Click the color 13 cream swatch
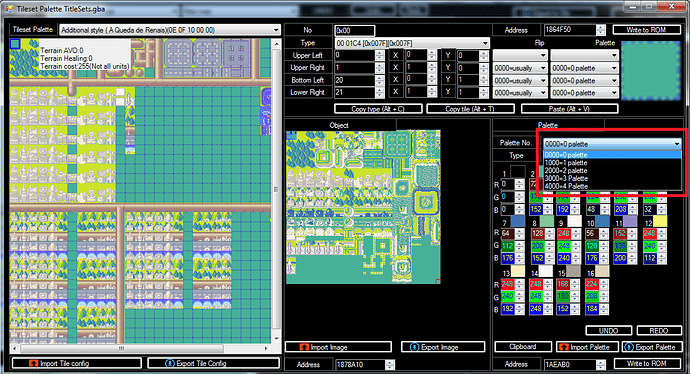This screenshot has height=374, width=690. [518, 271]
